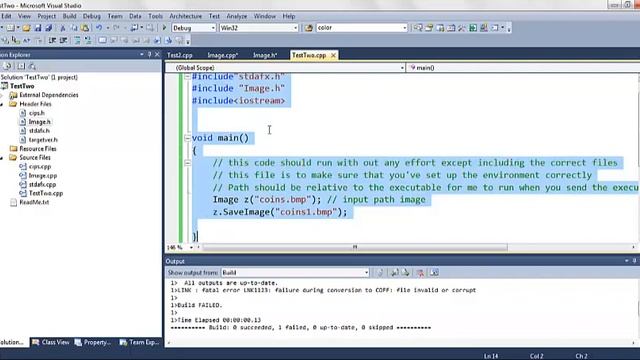
Task: Click the Clear All icon in Output toolbar
Action: pyautogui.click(x=420, y=273)
